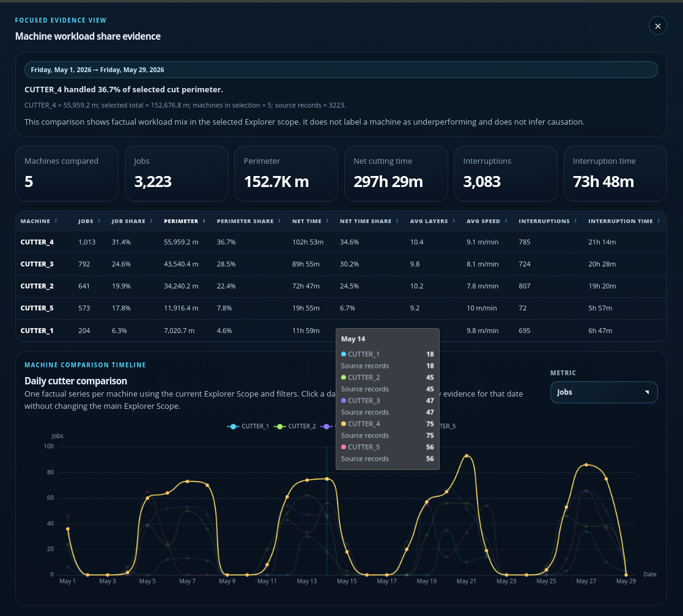This screenshot has height=616, width=683.
Task: Sort by Interruption Time arrow icon
Action: [x=659, y=221]
